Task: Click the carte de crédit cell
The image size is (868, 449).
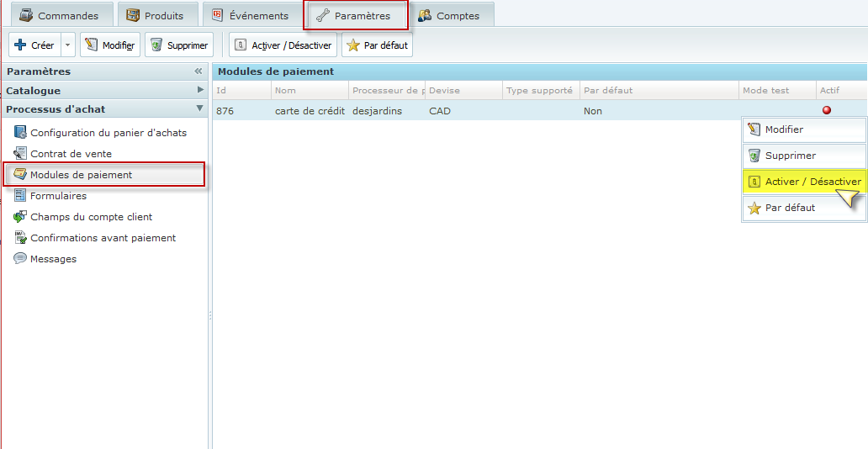Action: [x=310, y=111]
